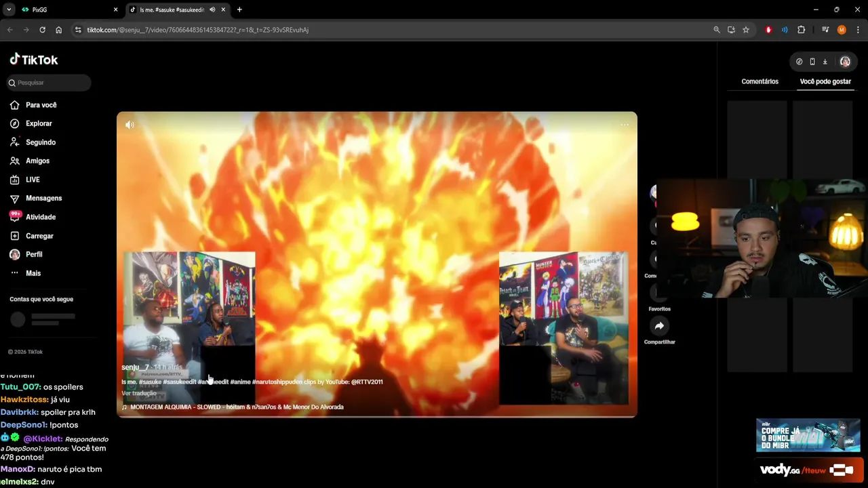Viewport: 868px width, 488px height.
Task: Open the Extensions puzzle icon
Action: pos(801,30)
